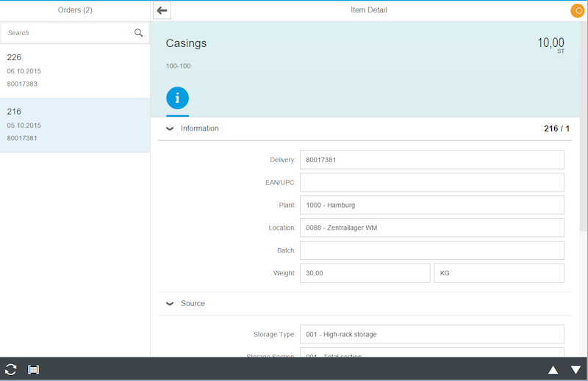
Task: Focus the empty EAN/UPC field
Action: (x=431, y=182)
